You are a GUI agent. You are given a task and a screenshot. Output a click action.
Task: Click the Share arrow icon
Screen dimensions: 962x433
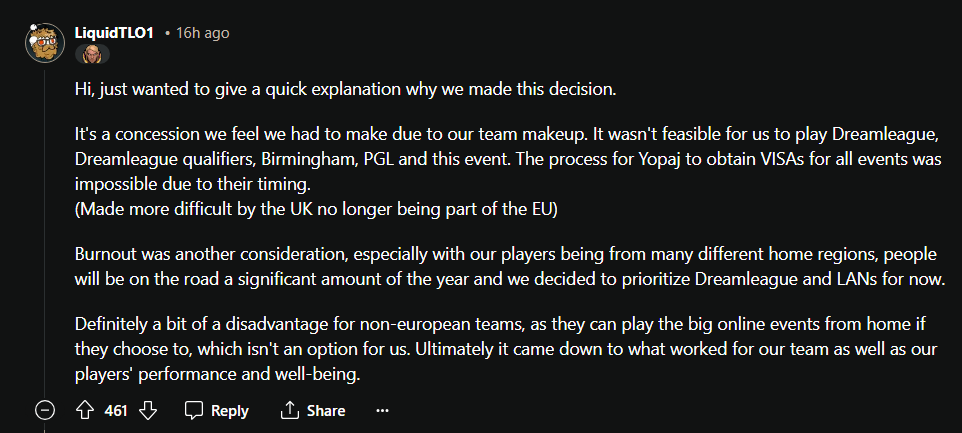pos(290,411)
